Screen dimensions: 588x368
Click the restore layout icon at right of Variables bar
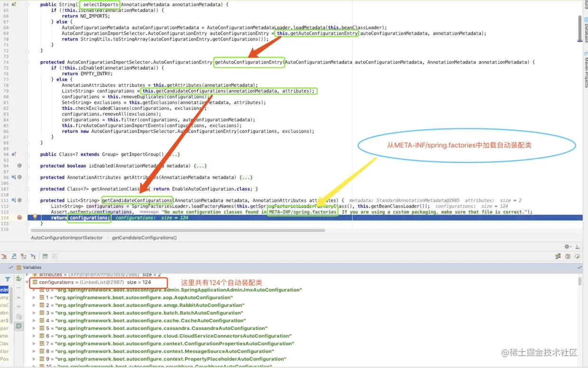pyautogui.click(x=579, y=267)
